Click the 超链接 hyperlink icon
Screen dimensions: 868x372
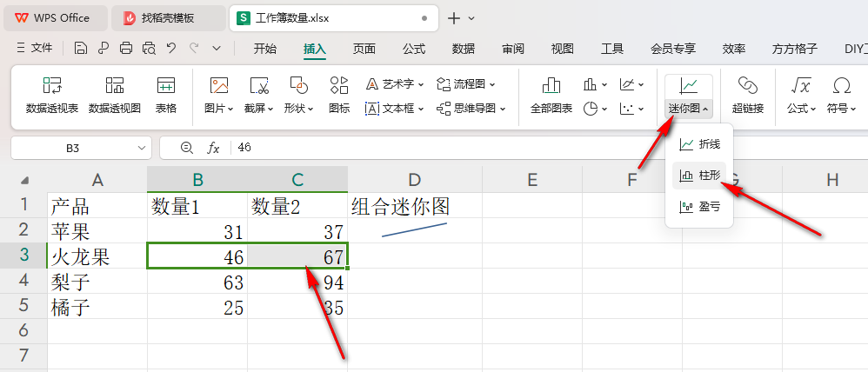tap(748, 86)
